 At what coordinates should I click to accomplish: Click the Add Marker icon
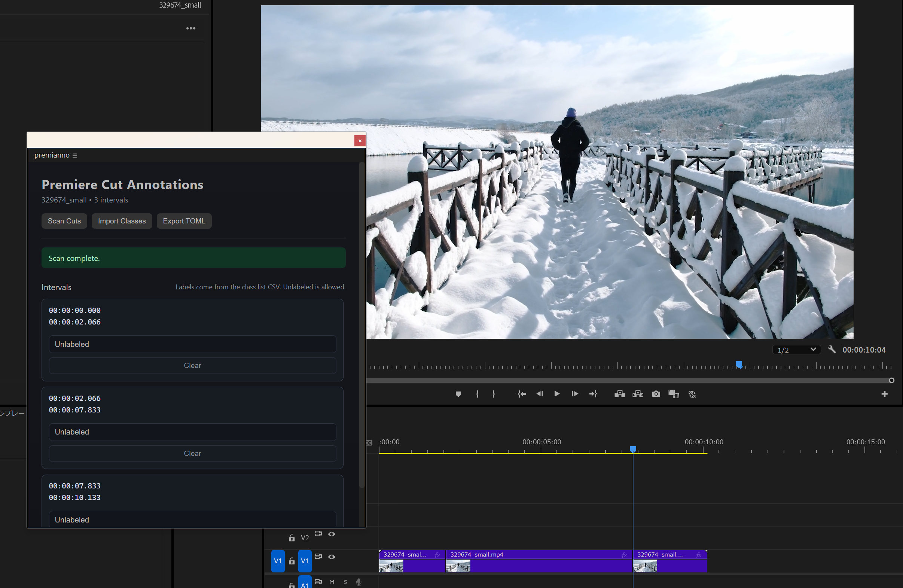(458, 394)
